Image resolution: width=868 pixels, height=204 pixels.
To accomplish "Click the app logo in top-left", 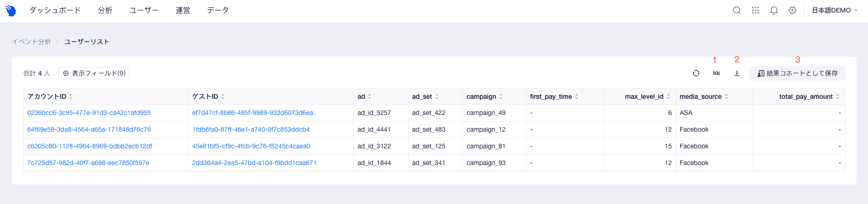I will coord(10,10).
